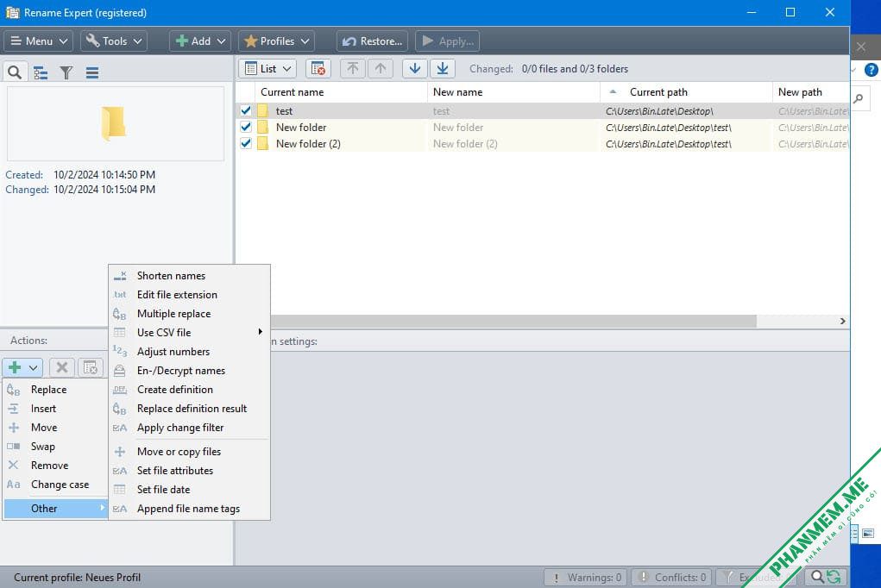
Task: Choose Adjust numbers
Action: pos(189,352)
